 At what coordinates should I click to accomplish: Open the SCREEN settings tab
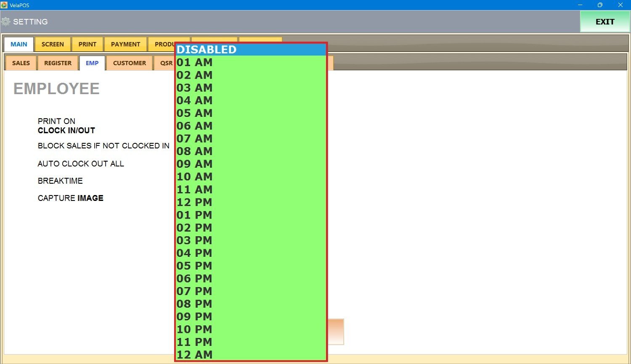pyautogui.click(x=53, y=44)
